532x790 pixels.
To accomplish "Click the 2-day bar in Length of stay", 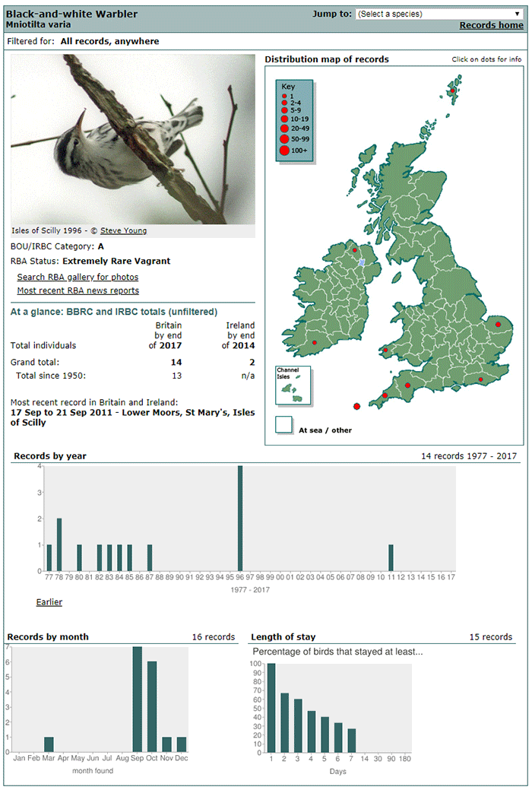I will (285, 723).
